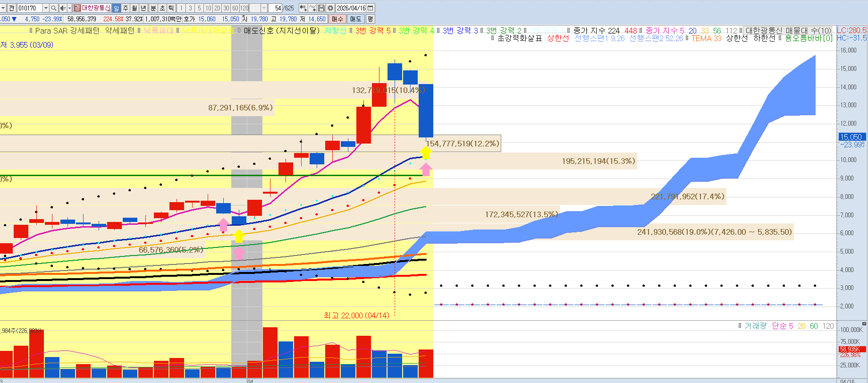Click the 선행스팬2 52,26 indicator label
The width and height of the screenshot is (868, 383).
point(656,38)
